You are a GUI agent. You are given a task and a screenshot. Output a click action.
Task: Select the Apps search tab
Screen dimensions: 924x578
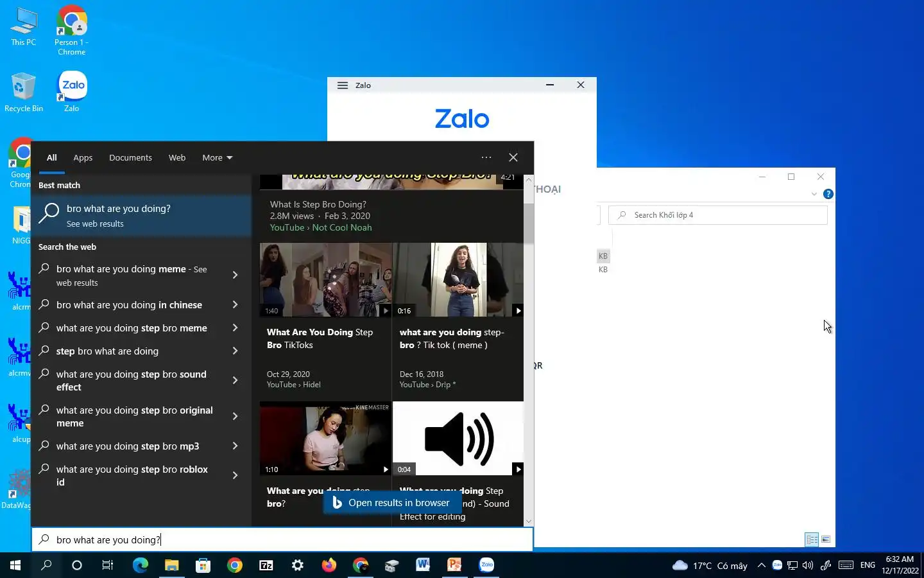point(83,157)
